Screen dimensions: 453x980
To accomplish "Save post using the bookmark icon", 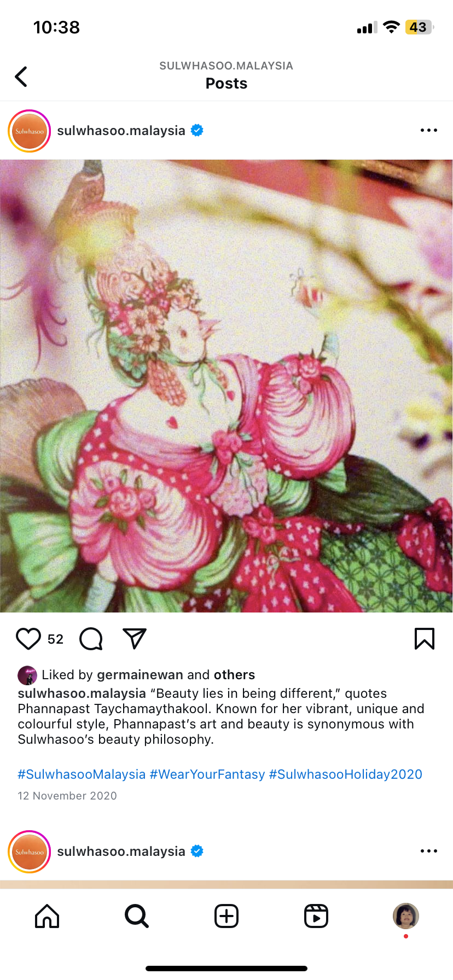I will 425,639.
